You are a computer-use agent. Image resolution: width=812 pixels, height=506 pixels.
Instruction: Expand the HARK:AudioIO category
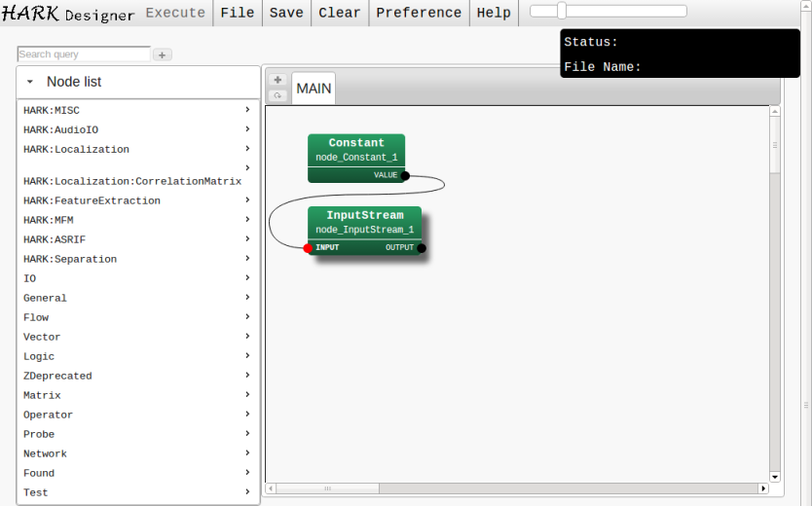click(136, 129)
